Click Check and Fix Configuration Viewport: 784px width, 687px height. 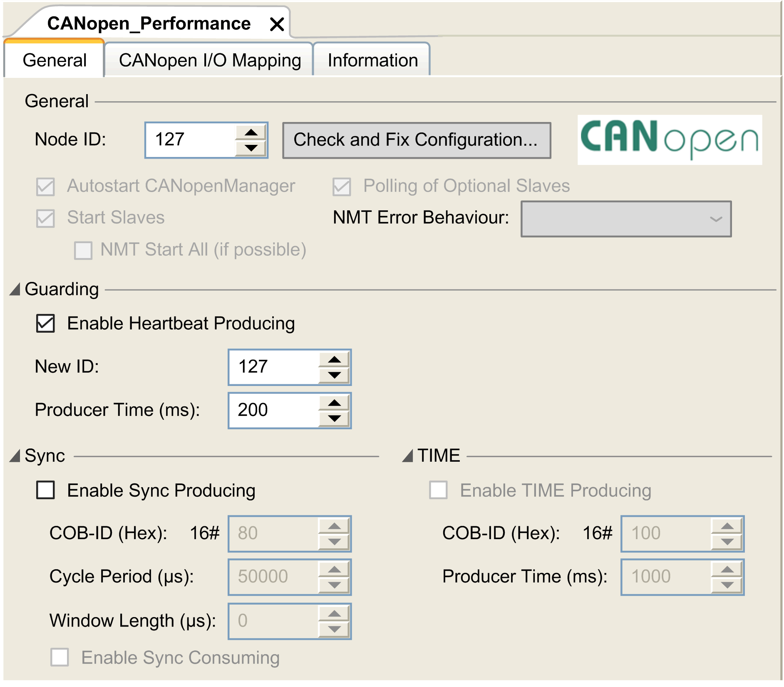click(x=416, y=140)
